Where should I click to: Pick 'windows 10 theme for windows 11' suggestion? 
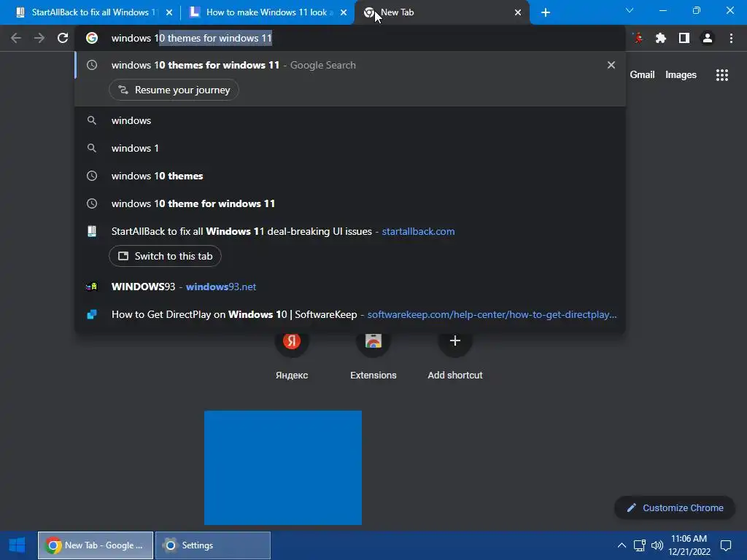pyautogui.click(x=350, y=203)
